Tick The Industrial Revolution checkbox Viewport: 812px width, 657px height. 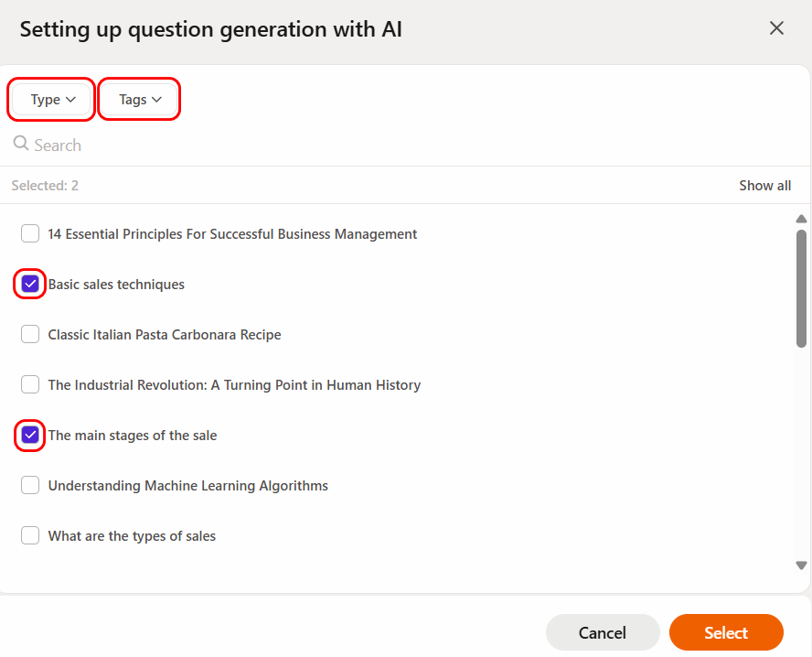[30, 385]
